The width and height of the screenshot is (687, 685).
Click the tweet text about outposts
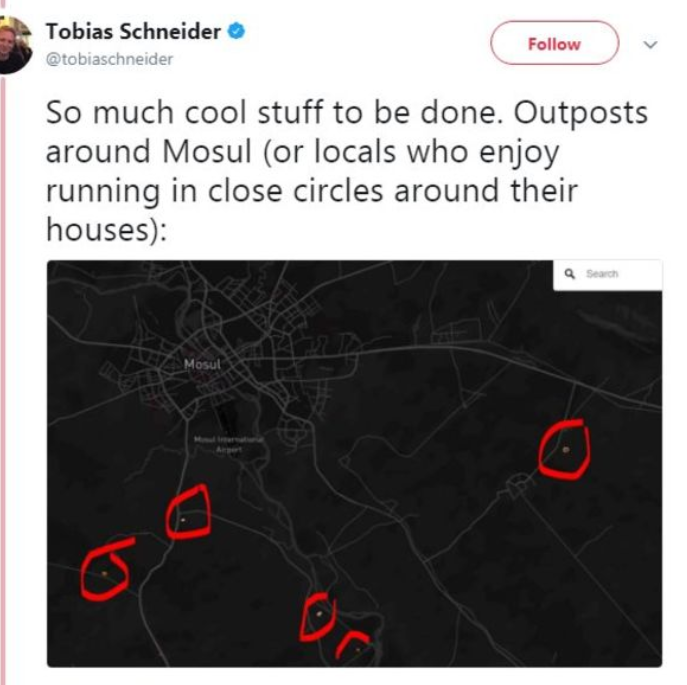click(x=345, y=171)
